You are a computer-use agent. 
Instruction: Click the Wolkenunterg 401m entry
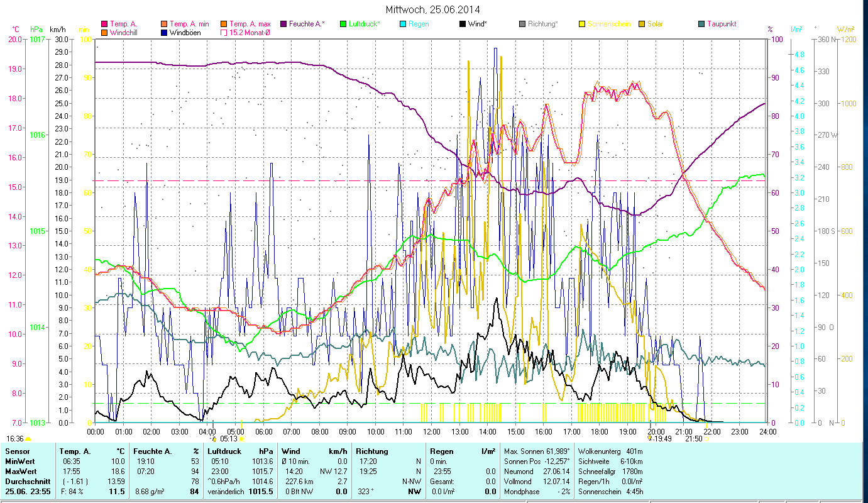(610, 451)
